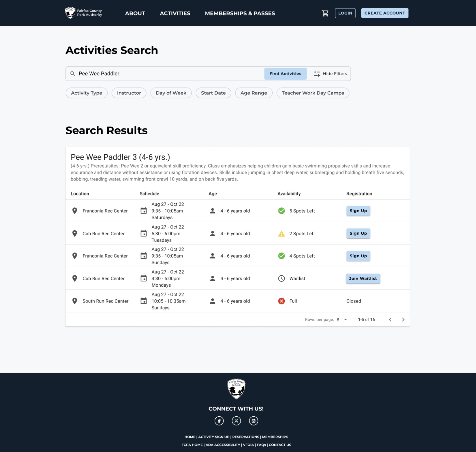Open MEMBERSHIPS & PASSES menu
This screenshot has height=452, width=476.
(240, 13)
